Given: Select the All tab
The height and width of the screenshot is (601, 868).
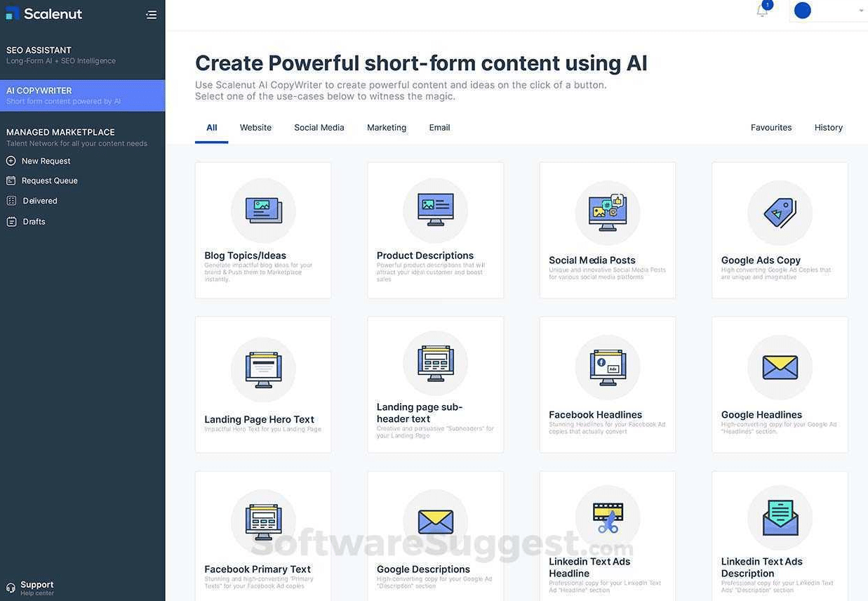Looking at the screenshot, I should 212,128.
